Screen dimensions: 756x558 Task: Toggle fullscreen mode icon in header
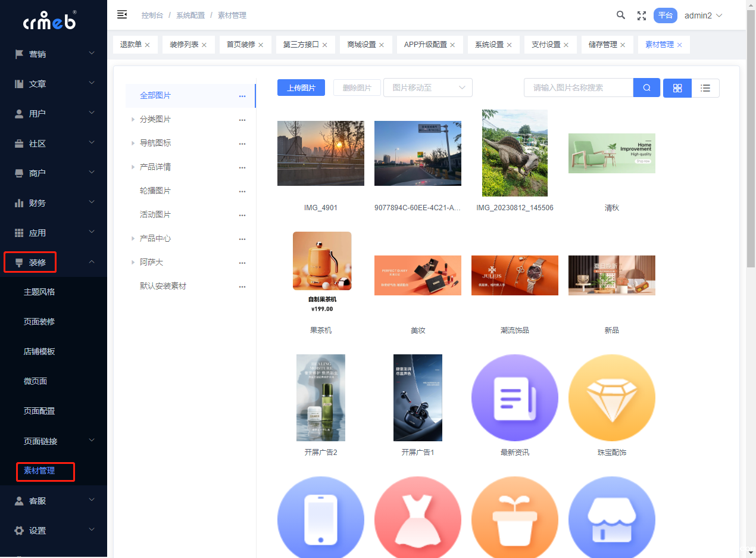point(642,15)
